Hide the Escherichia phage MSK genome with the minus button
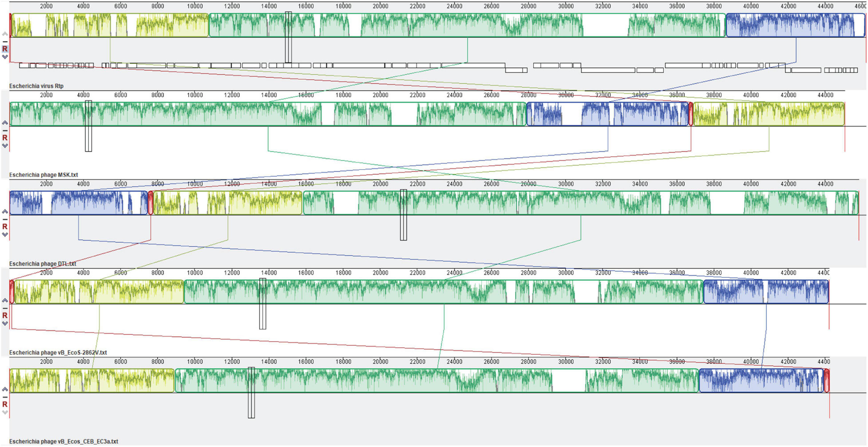The width and height of the screenshot is (868, 447). 5,130
